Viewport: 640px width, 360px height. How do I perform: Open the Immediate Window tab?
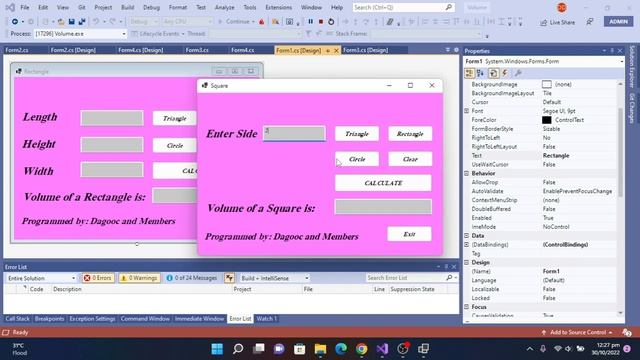[199, 319]
